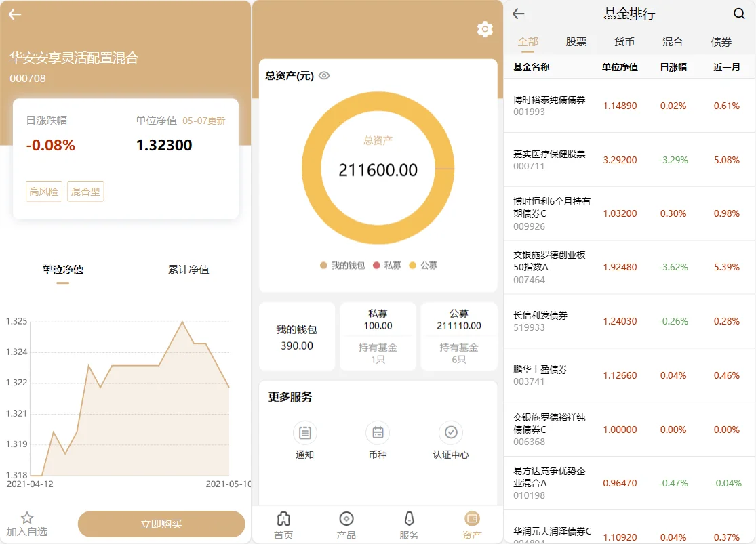Open fund 博时恒利6个月持有期债券C
The height and width of the screenshot is (544, 756).
(629, 213)
